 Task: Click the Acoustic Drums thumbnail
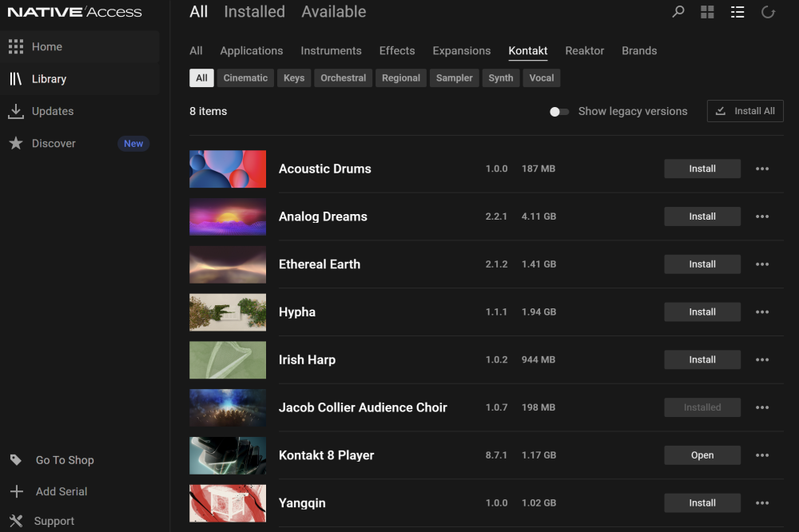pyautogui.click(x=228, y=169)
